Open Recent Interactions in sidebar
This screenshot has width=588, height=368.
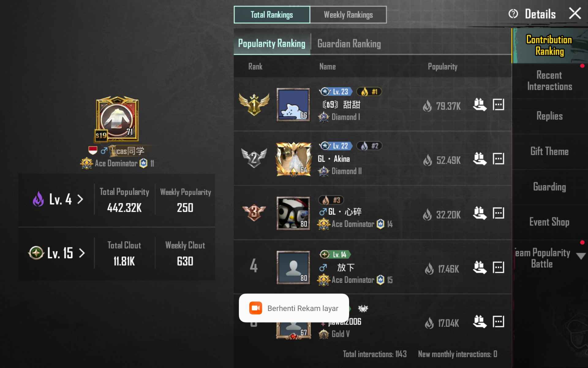point(549,81)
